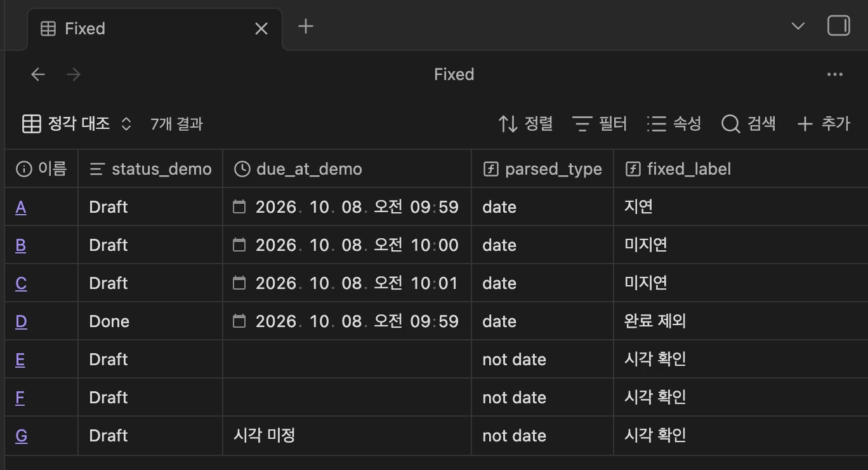Navigate forward with right arrow
The width and height of the screenshot is (868, 470).
pyautogui.click(x=74, y=74)
